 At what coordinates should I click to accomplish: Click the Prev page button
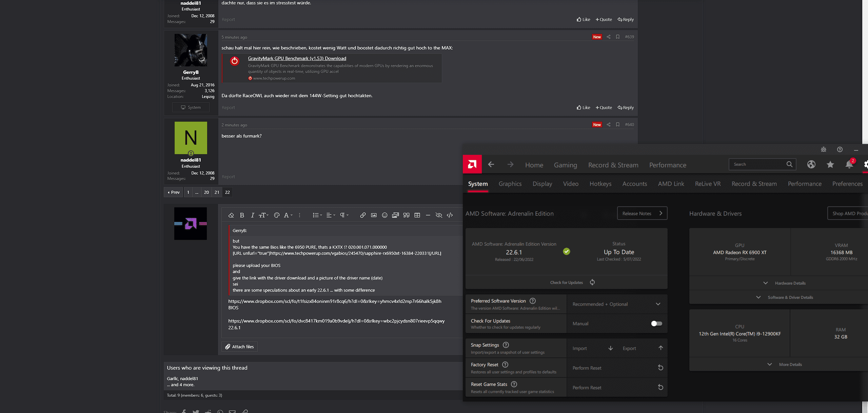[x=174, y=192]
